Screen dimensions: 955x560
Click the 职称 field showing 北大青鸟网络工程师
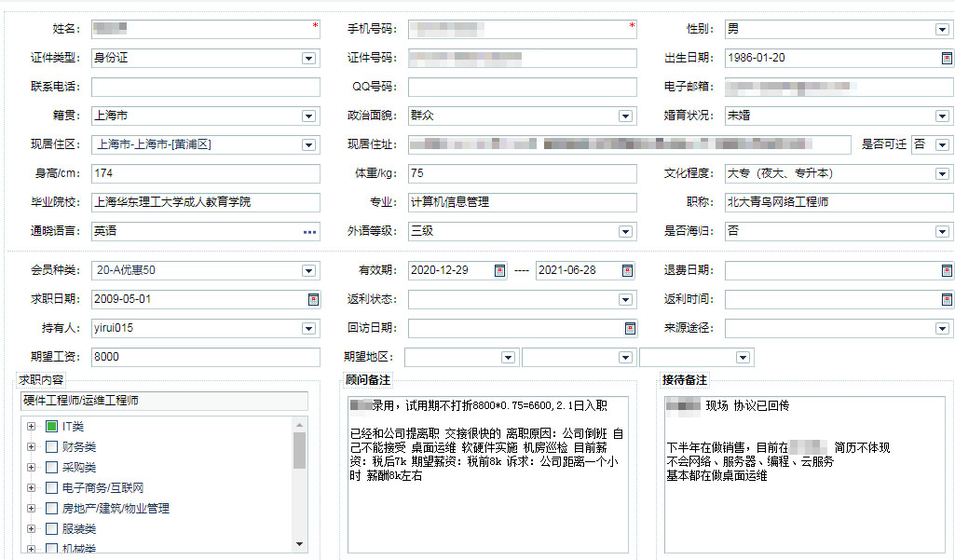(839, 202)
